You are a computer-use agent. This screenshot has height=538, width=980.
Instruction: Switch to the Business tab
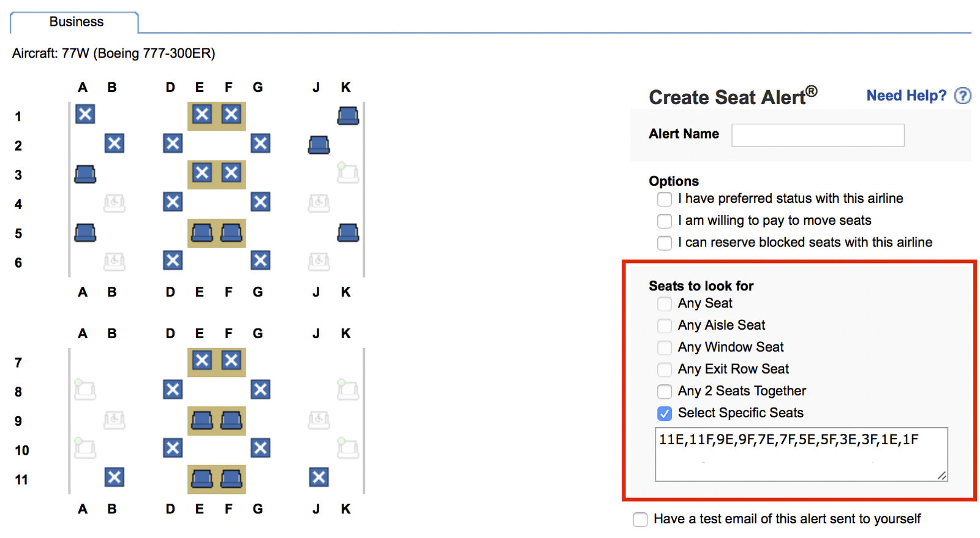76,22
